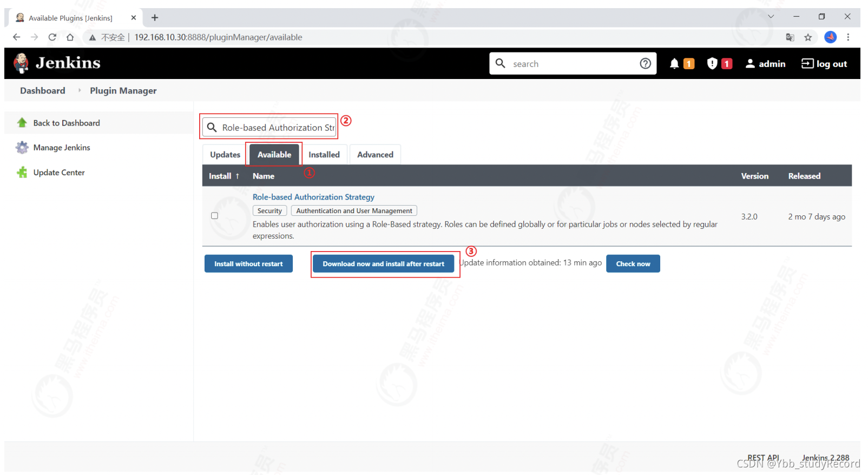
Task: Click the translate page icon
Action: pos(790,37)
